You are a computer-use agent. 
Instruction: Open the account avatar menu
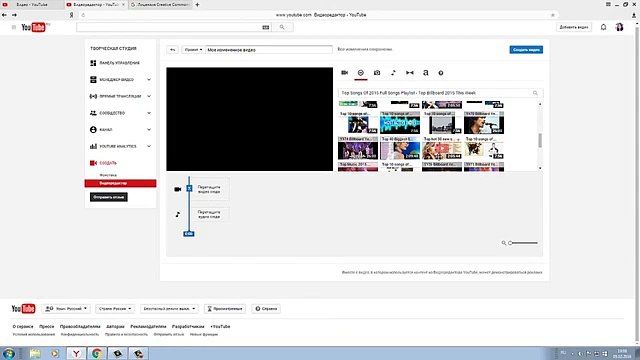point(619,27)
